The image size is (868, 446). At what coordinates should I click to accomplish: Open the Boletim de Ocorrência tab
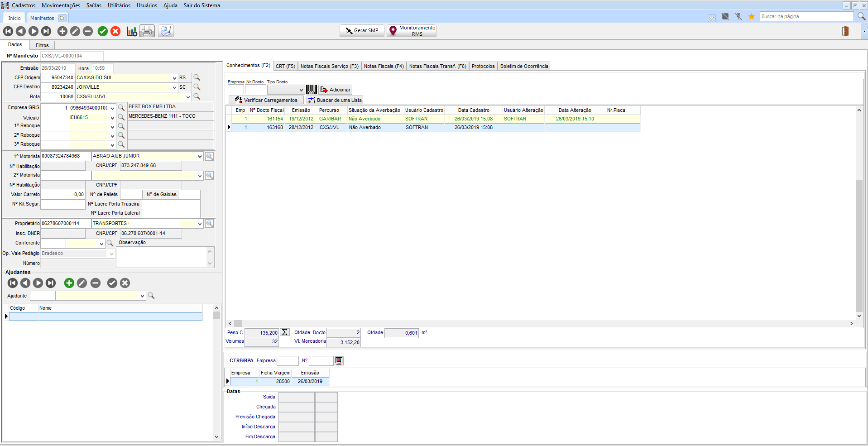tap(524, 66)
